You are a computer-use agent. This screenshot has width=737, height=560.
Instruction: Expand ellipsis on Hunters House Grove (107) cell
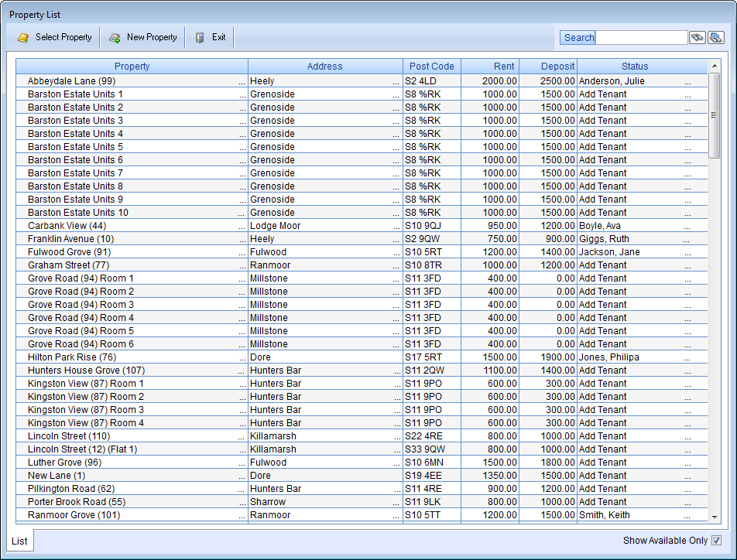tap(241, 371)
